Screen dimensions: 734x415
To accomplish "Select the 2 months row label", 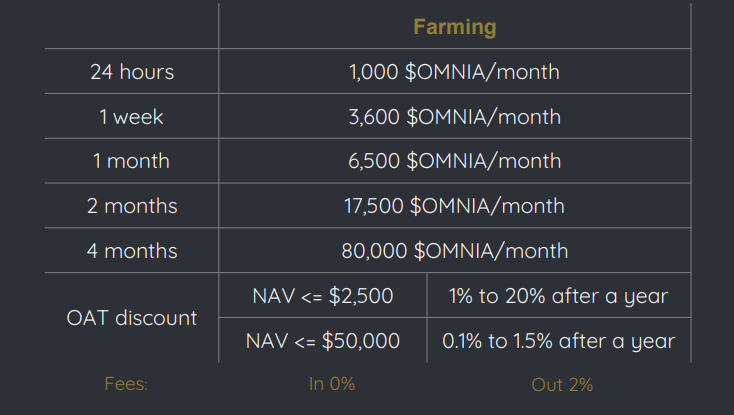I will click(x=131, y=206).
